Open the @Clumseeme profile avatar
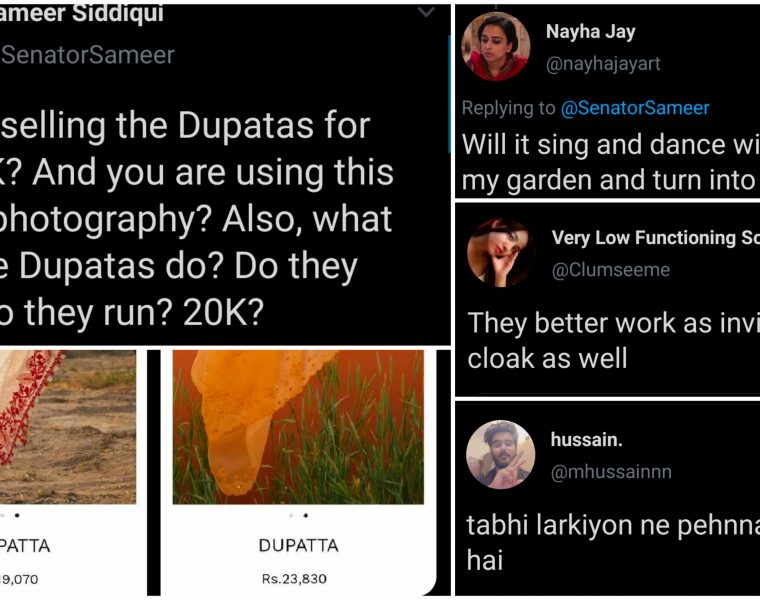The width and height of the screenshot is (760, 600). pyautogui.click(x=501, y=253)
